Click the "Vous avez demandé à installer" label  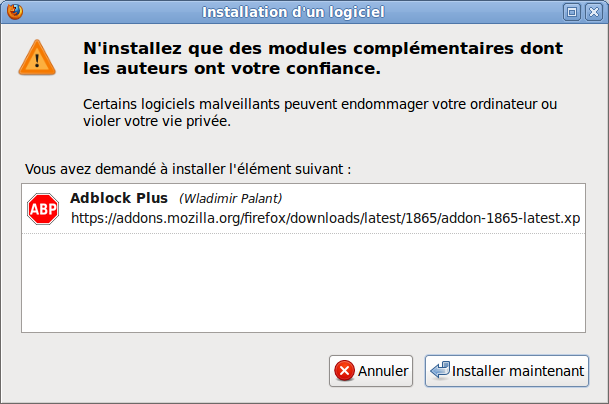188,169
